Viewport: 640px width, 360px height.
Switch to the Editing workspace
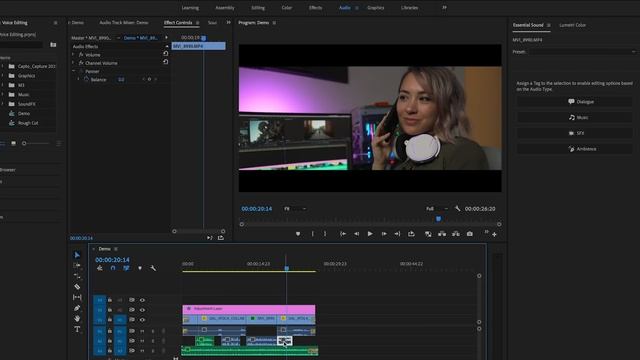(258, 8)
